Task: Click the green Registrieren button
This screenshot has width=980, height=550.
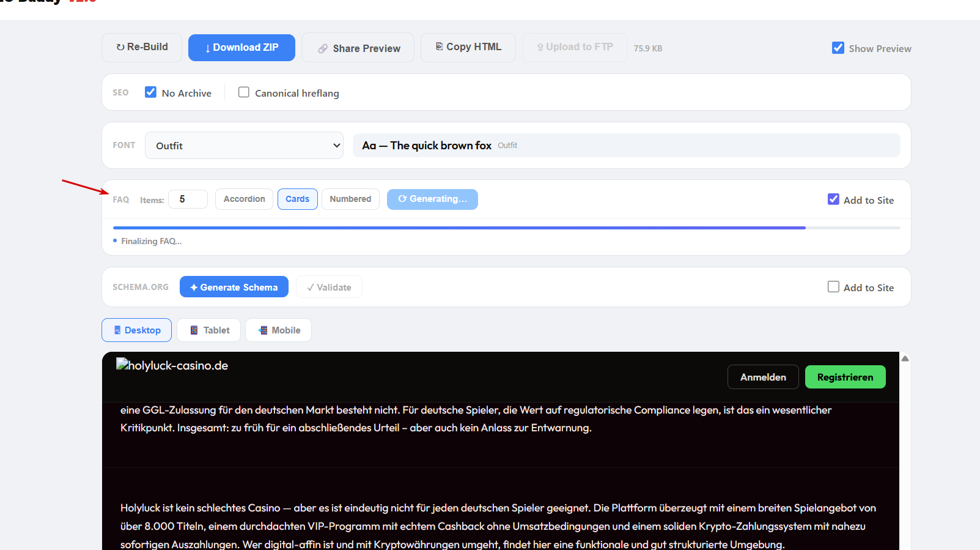Action: (x=845, y=377)
